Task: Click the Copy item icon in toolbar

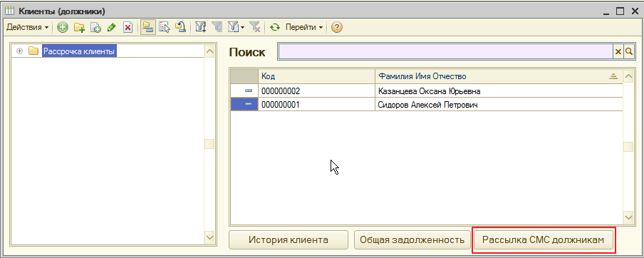Action: [95, 28]
